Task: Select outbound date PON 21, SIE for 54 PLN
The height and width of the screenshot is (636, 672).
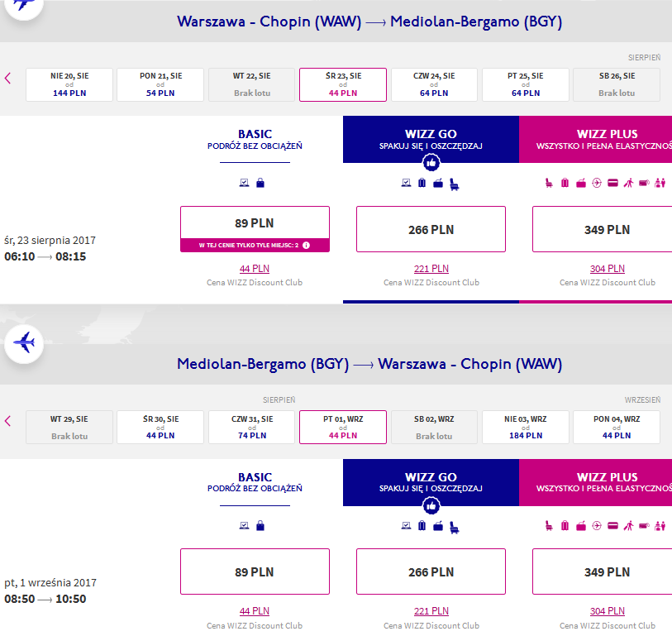Action: [160, 84]
